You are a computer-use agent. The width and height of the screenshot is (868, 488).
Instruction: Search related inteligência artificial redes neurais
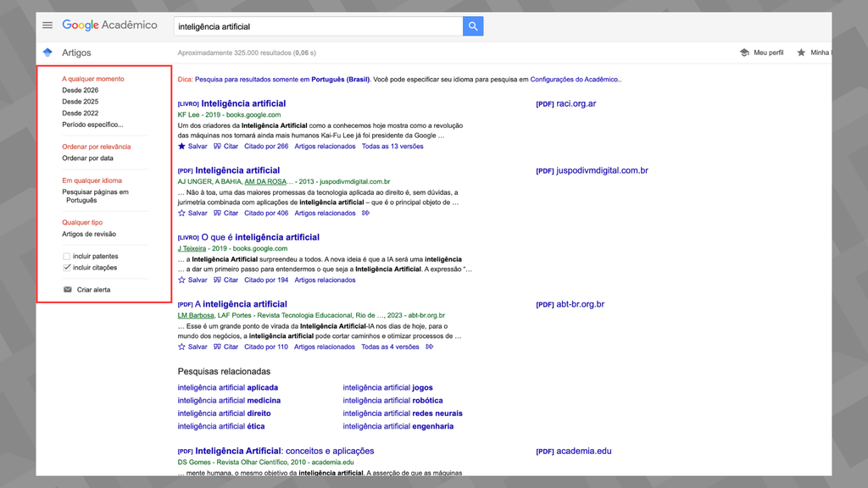(x=403, y=413)
